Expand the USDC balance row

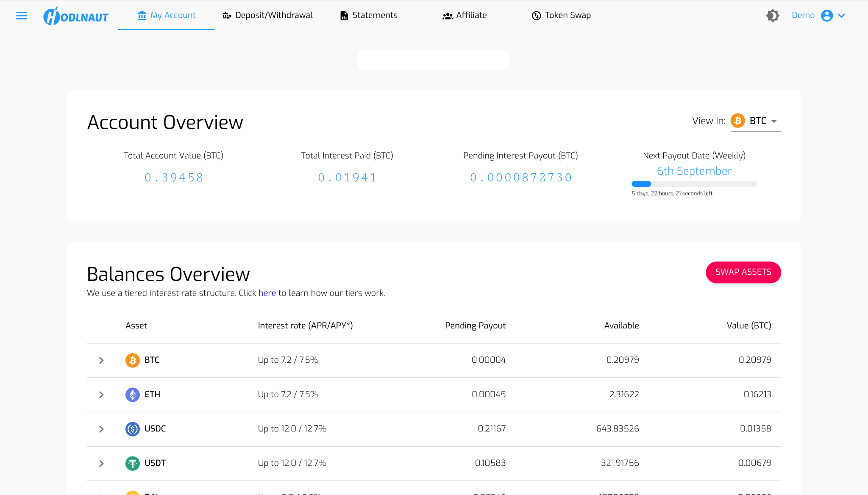(101, 429)
